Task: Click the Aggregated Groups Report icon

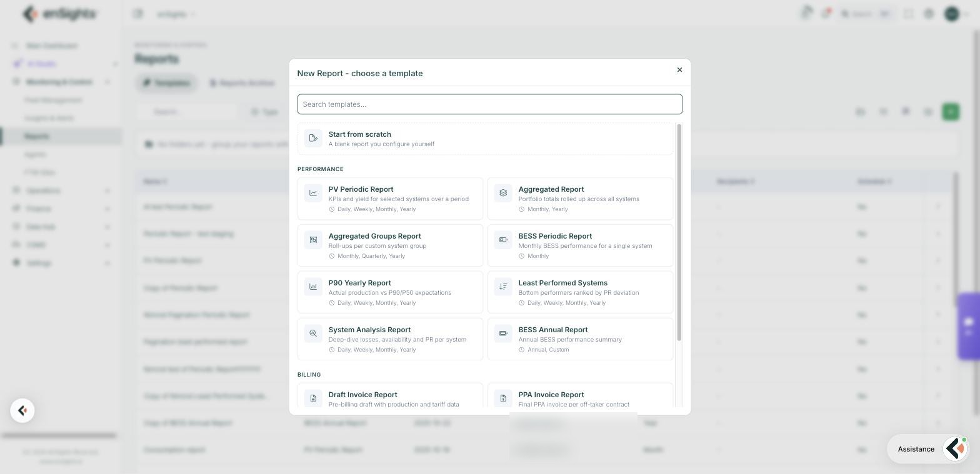Action: pyautogui.click(x=313, y=240)
